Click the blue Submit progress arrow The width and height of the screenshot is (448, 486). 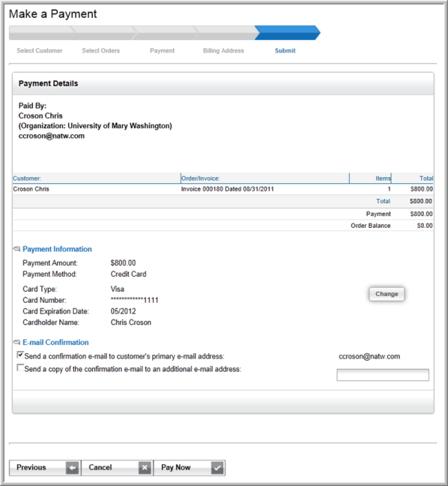coord(288,33)
